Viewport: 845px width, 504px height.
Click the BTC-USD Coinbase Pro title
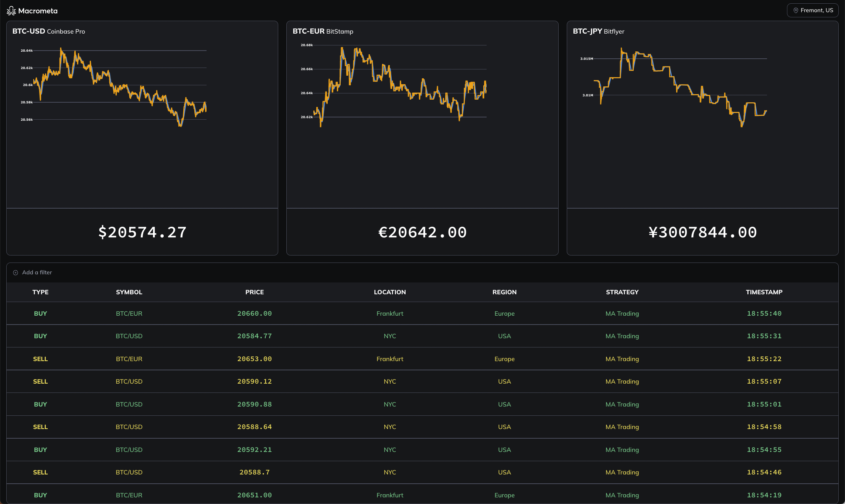tap(49, 31)
